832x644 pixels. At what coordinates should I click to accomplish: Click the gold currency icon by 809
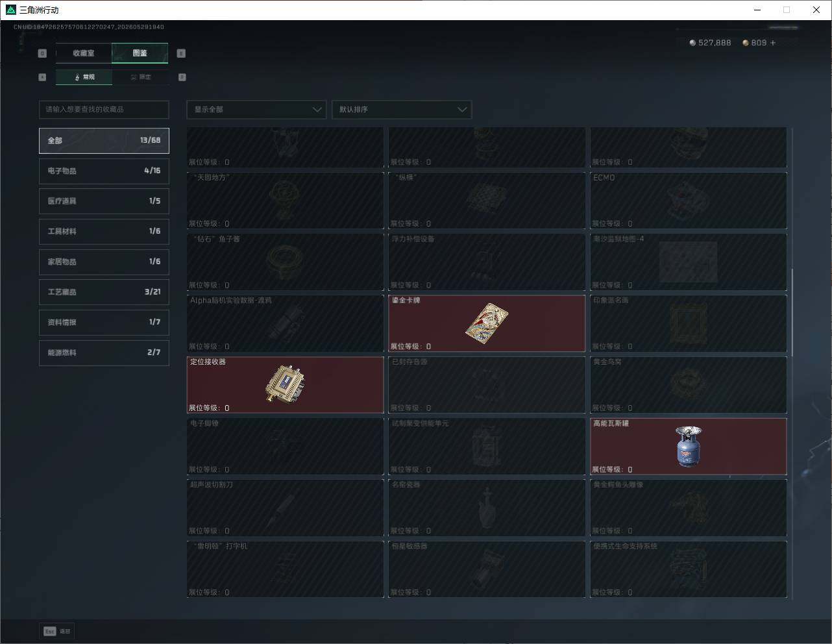click(x=746, y=43)
